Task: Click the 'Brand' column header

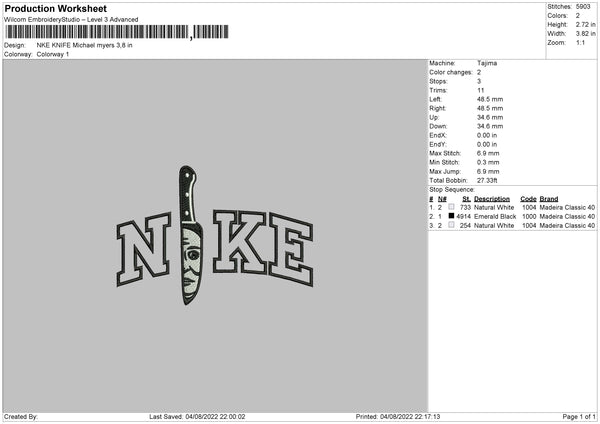Action: (549, 199)
